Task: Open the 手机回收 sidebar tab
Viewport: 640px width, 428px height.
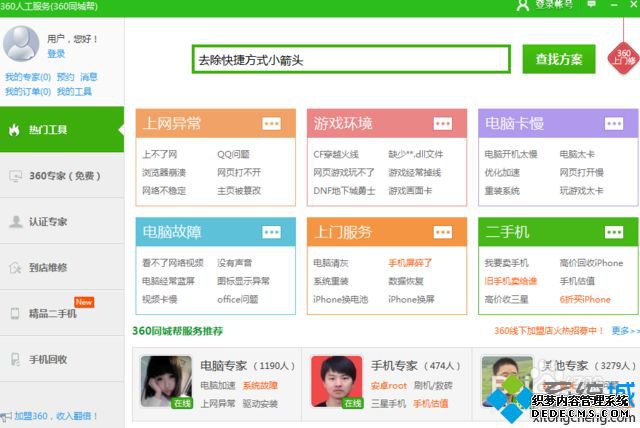Action: [x=62, y=359]
